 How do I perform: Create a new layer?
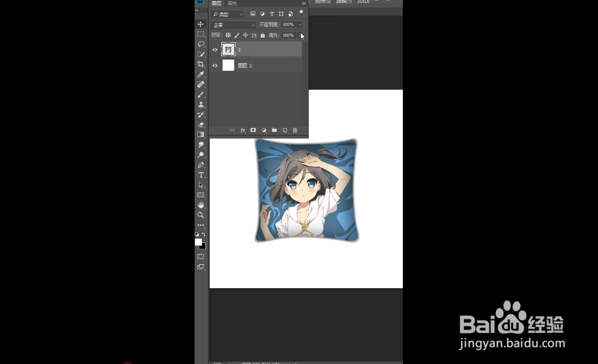click(x=285, y=130)
